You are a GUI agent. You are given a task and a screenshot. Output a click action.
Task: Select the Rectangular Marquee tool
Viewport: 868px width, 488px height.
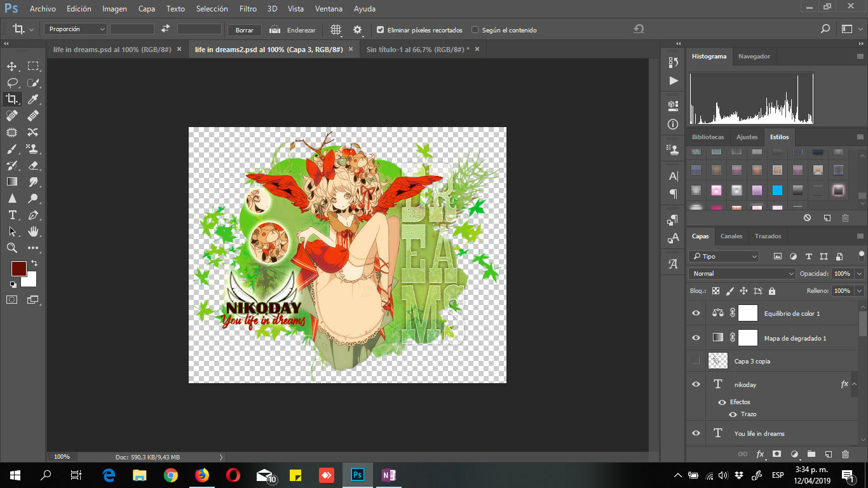(33, 66)
